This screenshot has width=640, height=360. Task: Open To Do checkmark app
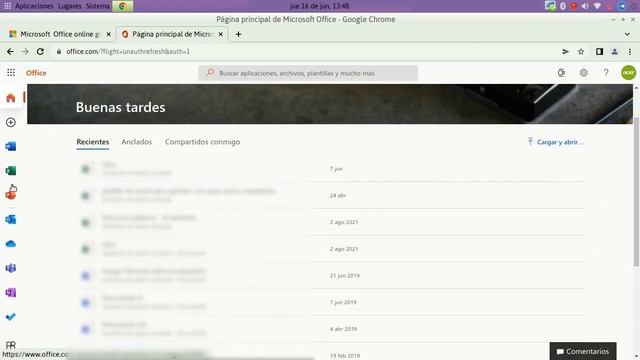coord(11,317)
